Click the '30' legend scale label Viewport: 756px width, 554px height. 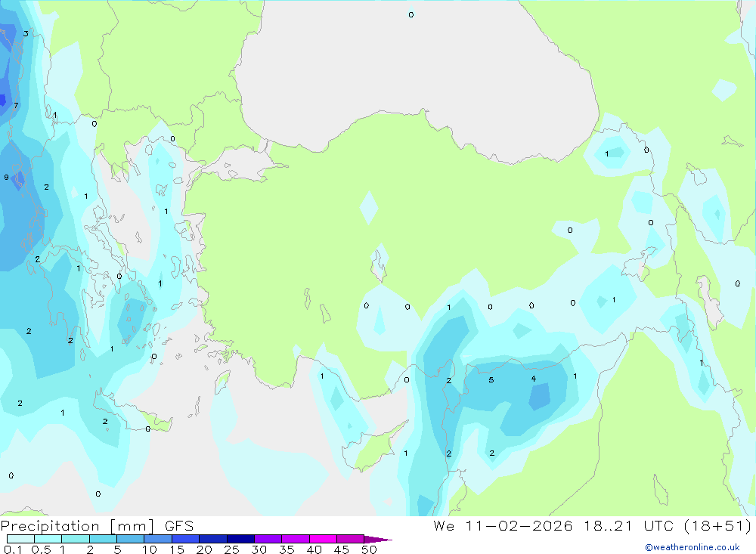(259, 549)
